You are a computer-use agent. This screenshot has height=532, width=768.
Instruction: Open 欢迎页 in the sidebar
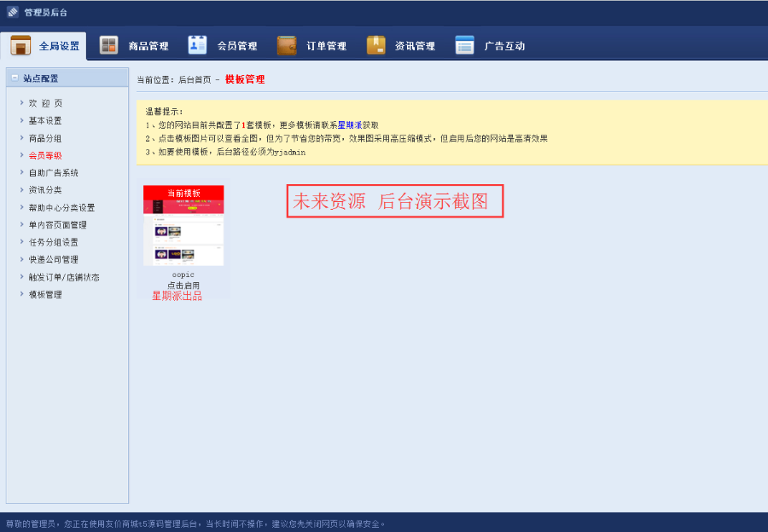click(45, 103)
